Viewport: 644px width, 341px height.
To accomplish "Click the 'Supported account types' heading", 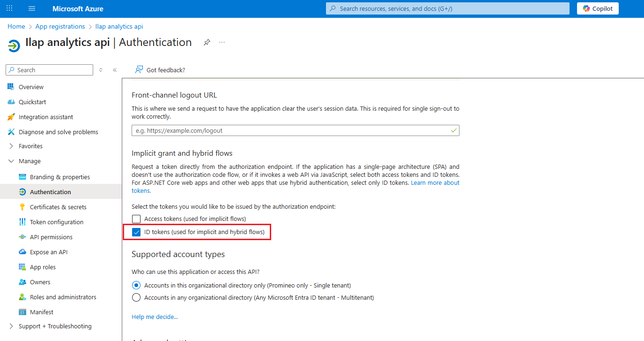I will coord(178,254).
